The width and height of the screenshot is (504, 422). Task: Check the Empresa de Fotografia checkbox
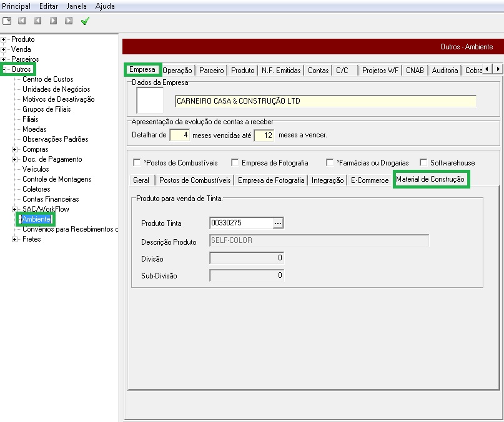(235, 163)
